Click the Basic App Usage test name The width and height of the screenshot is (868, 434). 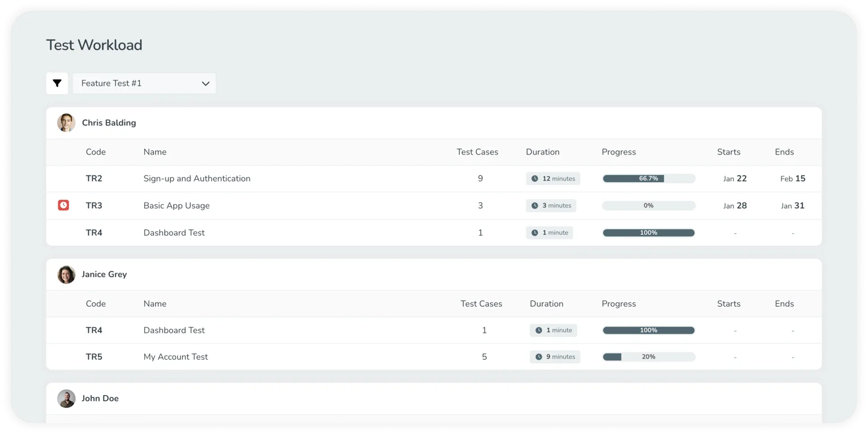pos(177,205)
